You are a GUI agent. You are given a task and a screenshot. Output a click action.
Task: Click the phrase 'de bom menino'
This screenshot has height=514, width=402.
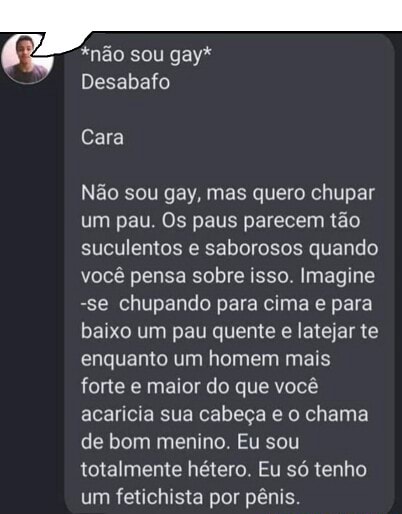coord(155,442)
